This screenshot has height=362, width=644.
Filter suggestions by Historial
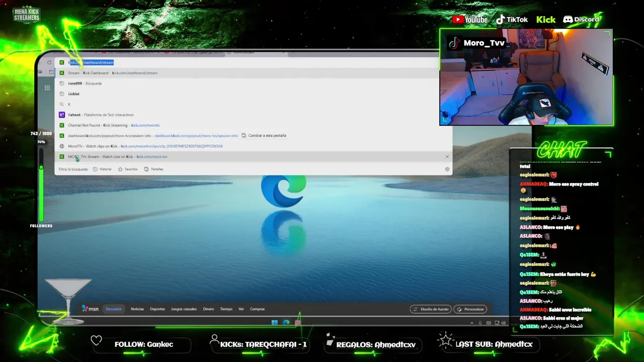[102, 169]
